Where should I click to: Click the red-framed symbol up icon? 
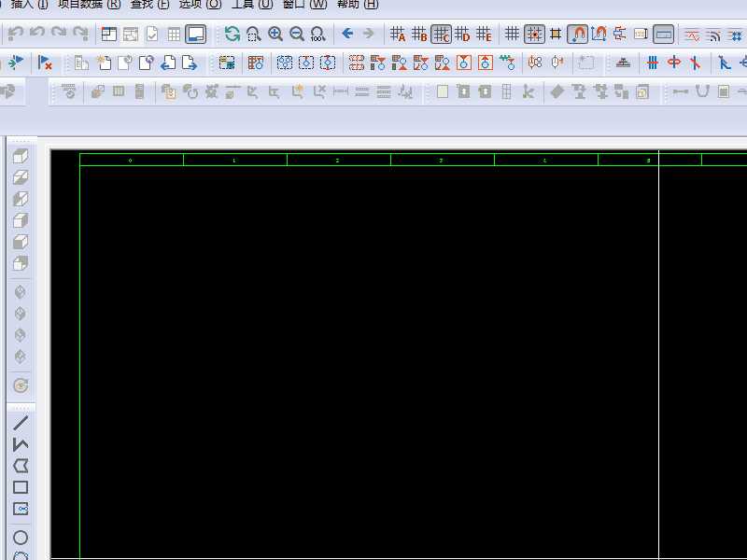pyautogui.click(x=485, y=63)
